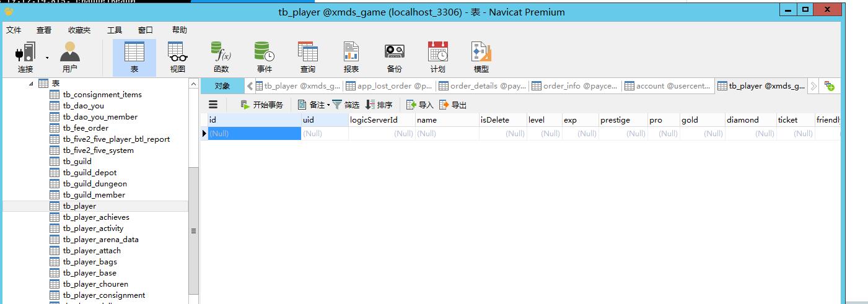Open the 备份 (Backup) section
Screen dimensions: 868x304
pyautogui.click(x=394, y=57)
